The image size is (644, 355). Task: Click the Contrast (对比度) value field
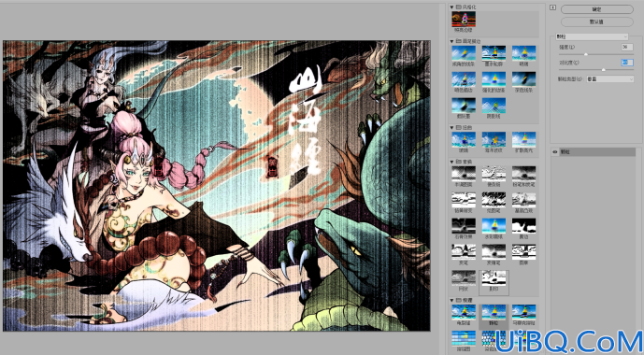coord(627,63)
